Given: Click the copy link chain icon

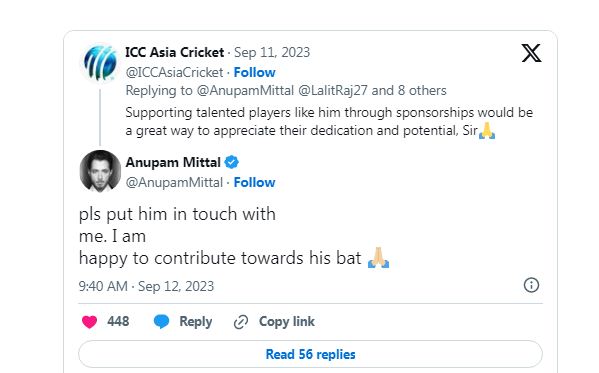Looking at the screenshot, I should point(241,322).
